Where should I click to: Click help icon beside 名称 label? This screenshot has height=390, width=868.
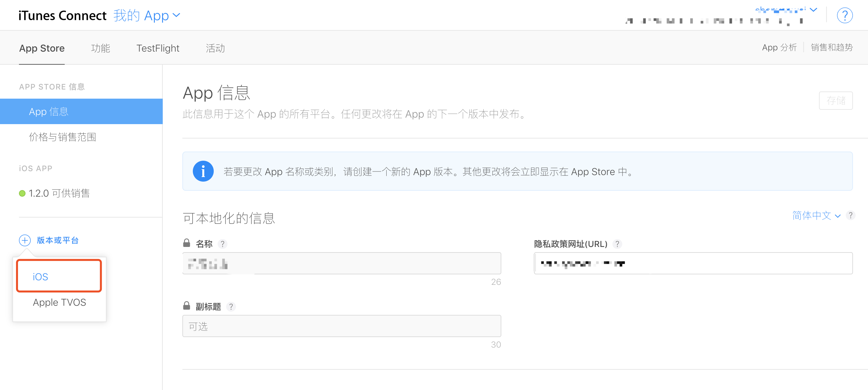coord(222,244)
